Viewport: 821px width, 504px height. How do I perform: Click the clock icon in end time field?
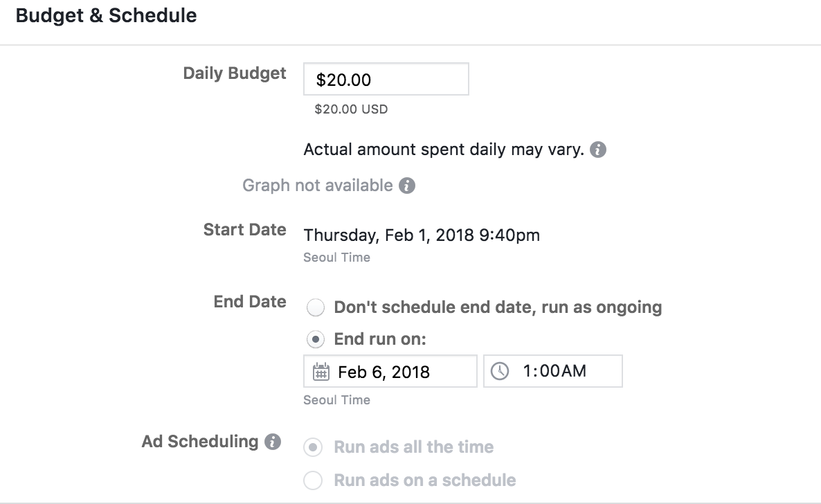499,372
